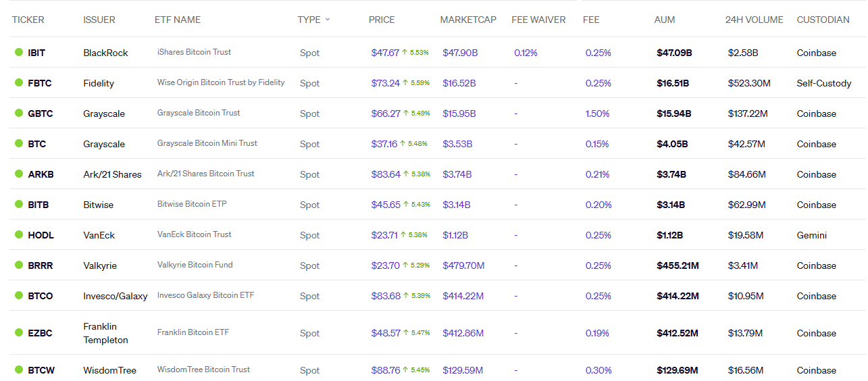Open Wise Origin Bitcoin Trust by Fidelity

click(x=221, y=82)
